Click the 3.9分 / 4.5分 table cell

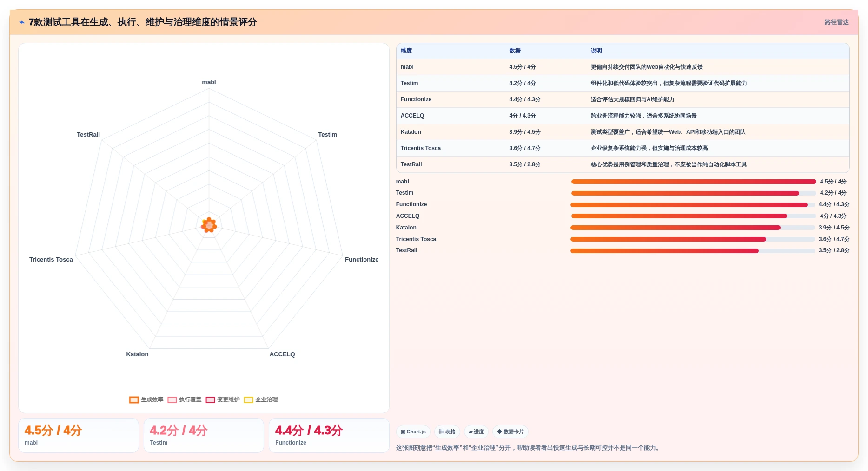(x=524, y=132)
